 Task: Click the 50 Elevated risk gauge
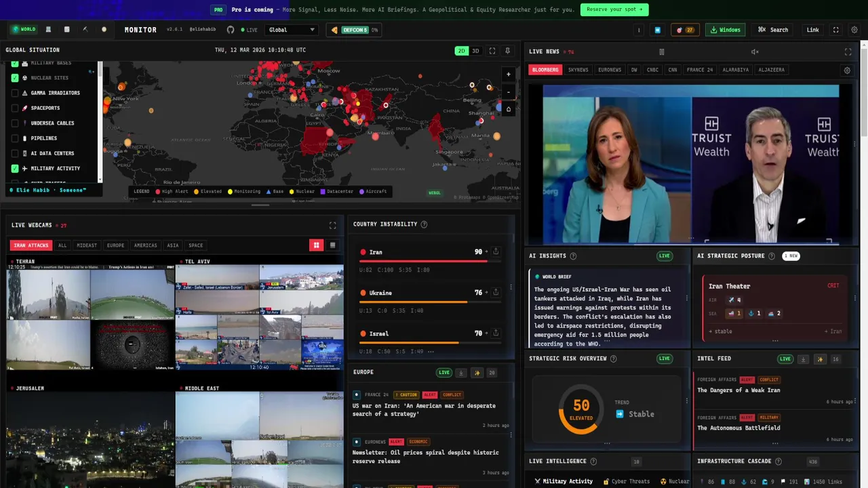(x=581, y=409)
